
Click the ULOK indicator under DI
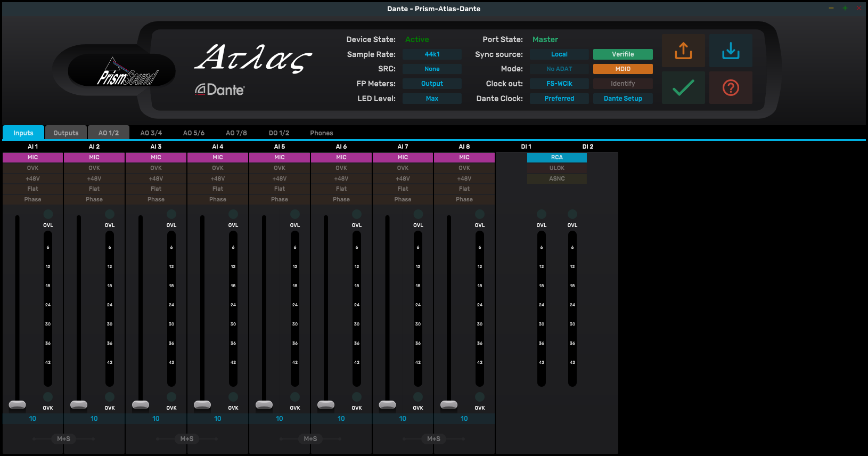pyautogui.click(x=557, y=168)
